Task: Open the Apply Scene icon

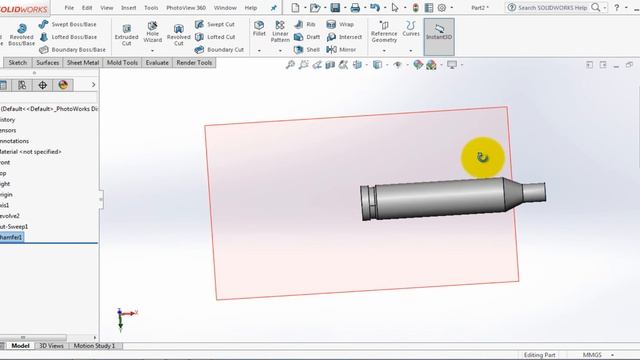Action: [x=431, y=64]
